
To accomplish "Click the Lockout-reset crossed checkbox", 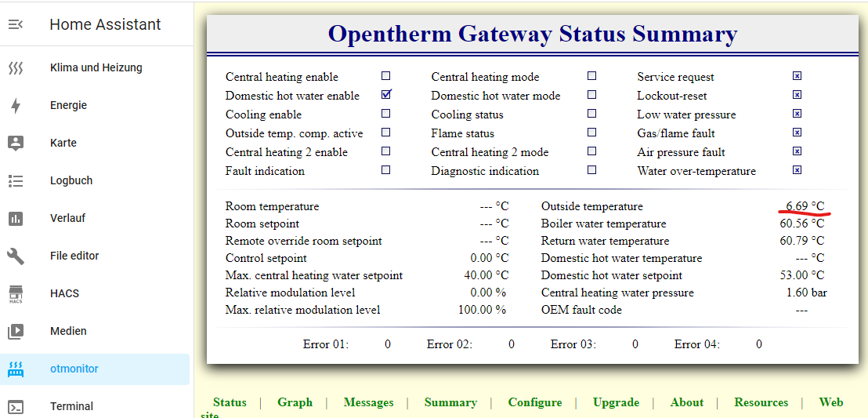I will 797,95.
